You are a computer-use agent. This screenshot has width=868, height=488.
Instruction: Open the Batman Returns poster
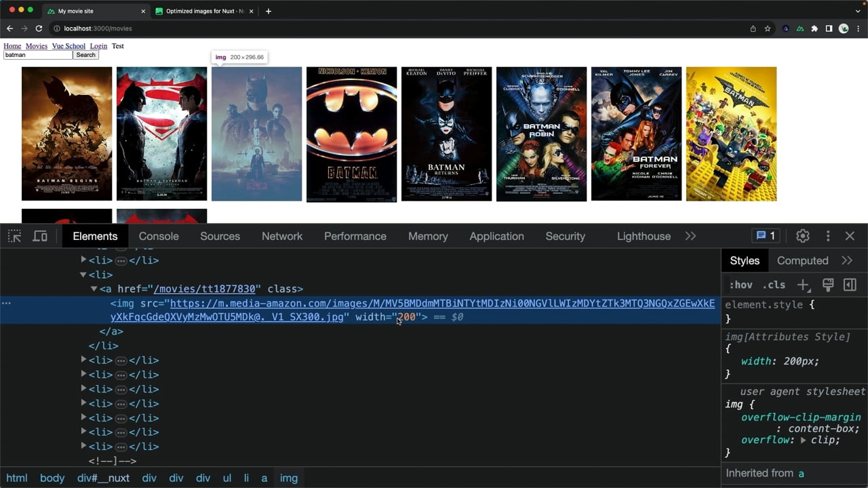point(446,134)
